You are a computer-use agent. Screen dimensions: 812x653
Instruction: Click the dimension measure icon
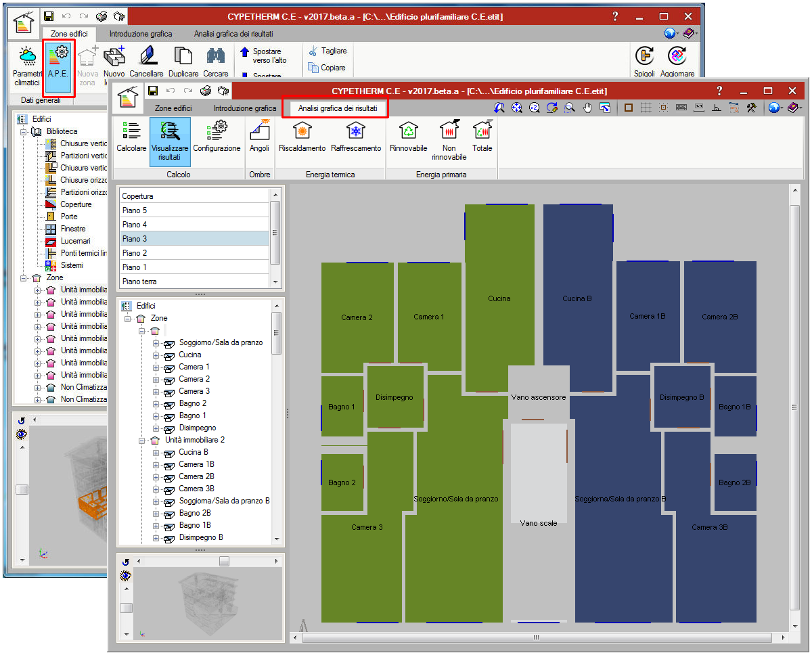coord(699,108)
